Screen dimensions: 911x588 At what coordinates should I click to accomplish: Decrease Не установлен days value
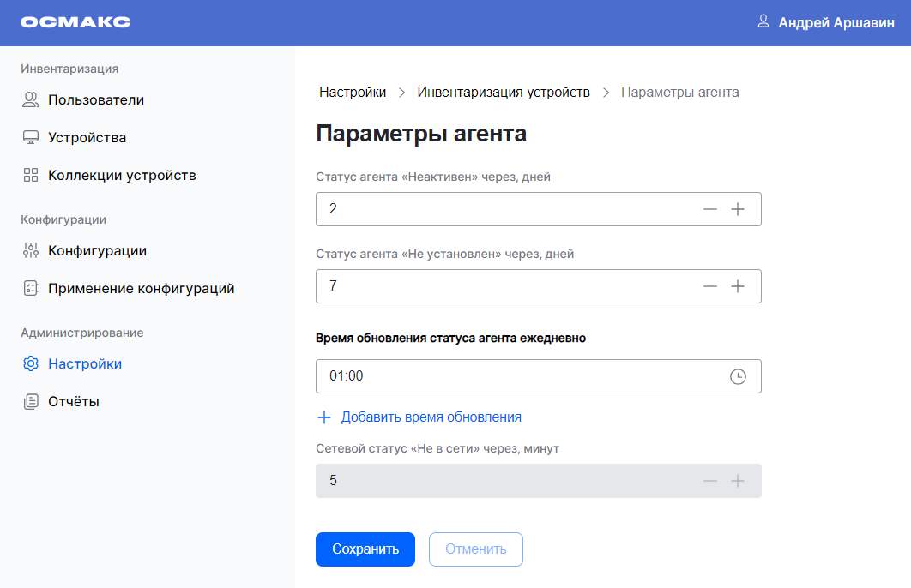(x=710, y=285)
